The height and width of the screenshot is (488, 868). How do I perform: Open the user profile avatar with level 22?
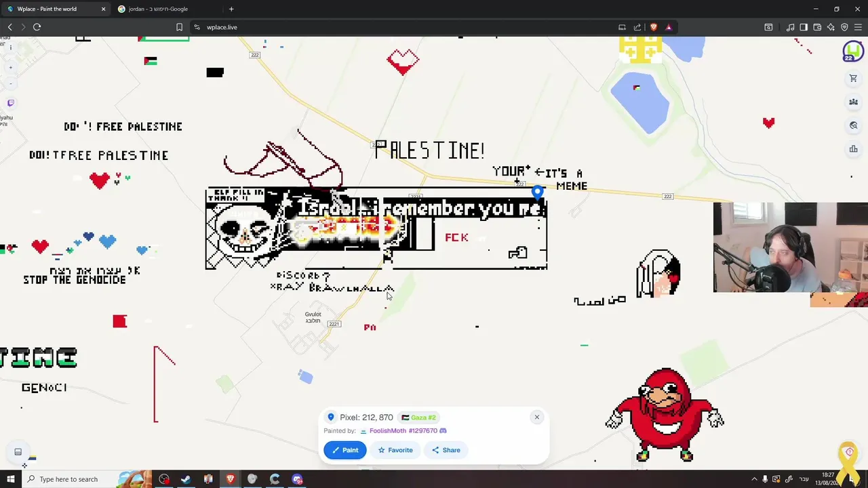(x=852, y=52)
